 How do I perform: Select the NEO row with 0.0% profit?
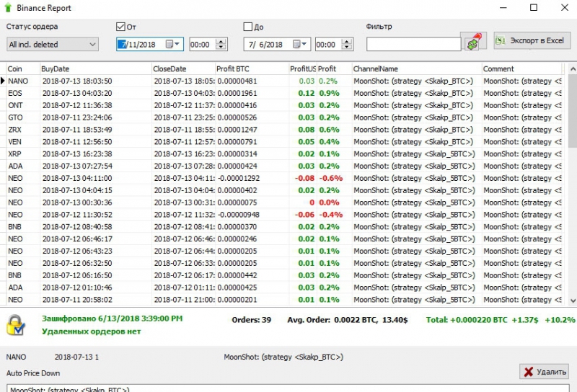pos(284,202)
